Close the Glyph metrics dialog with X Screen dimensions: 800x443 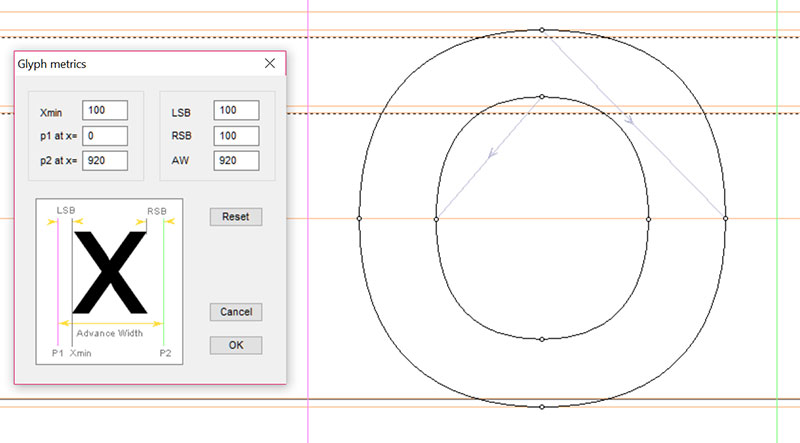(269, 64)
